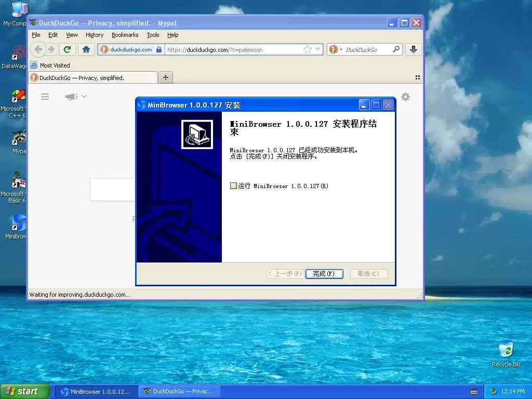
Task: Open the Mypal raccoon desktop shortcut
Action: 19,142
